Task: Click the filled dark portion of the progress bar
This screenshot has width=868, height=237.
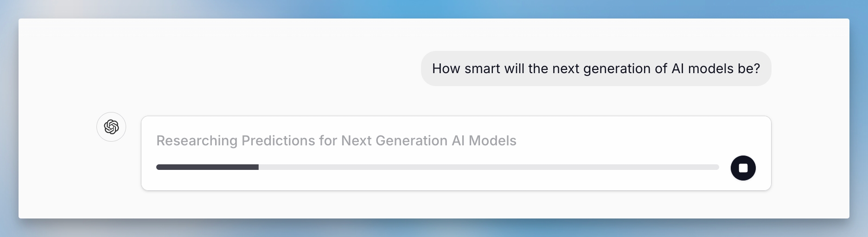Action: point(207,167)
